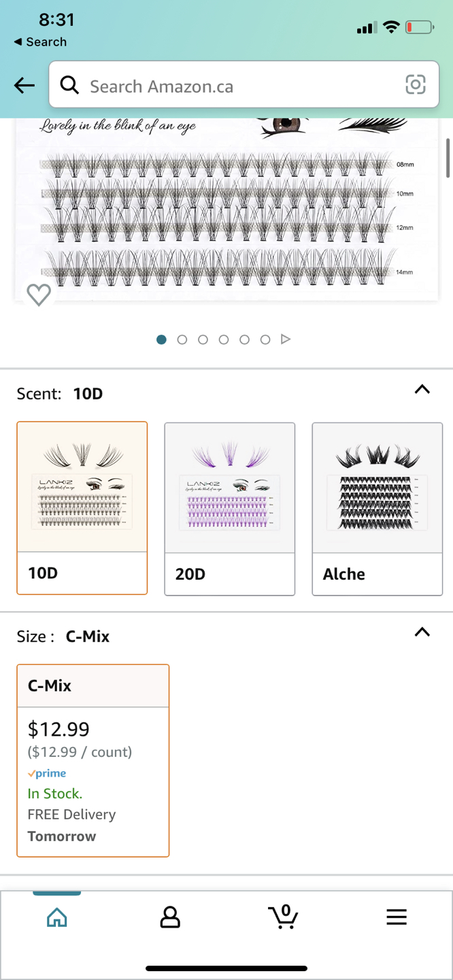Collapse the Size section chevron
453x980 pixels.
(422, 632)
